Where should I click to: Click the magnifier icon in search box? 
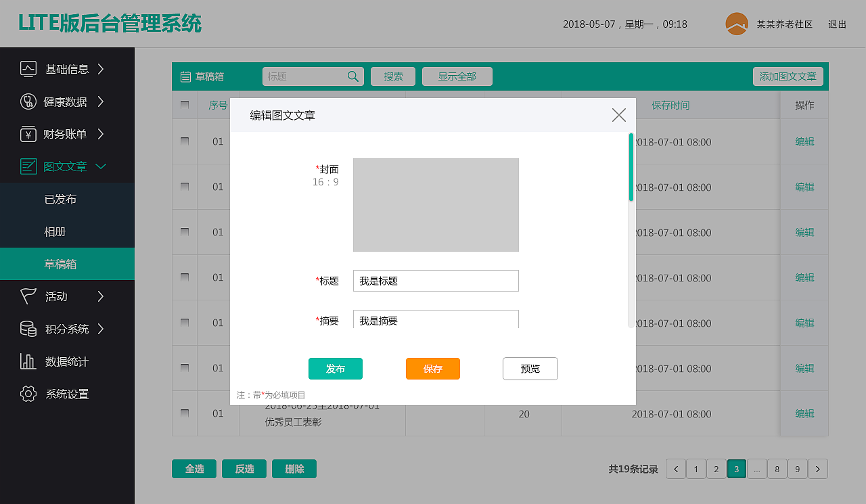click(352, 76)
